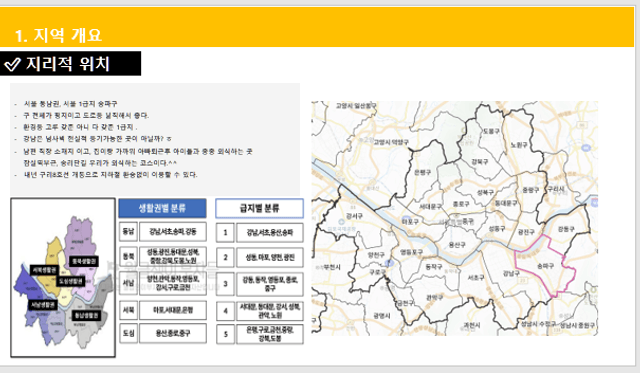640x373 pixels.
Task: Select the '성동, 마포, 양천, 광진' grade cell
Action: [x=270, y=258]
